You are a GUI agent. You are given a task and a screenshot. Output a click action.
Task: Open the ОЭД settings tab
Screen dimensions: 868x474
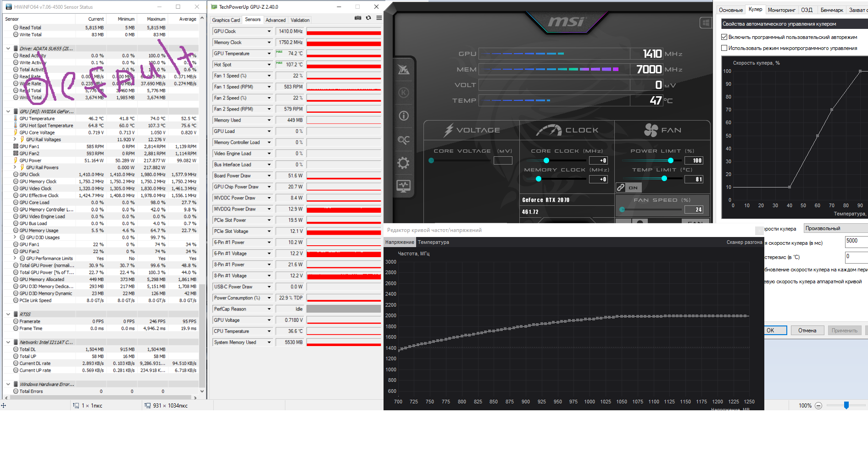click(807, 10)
